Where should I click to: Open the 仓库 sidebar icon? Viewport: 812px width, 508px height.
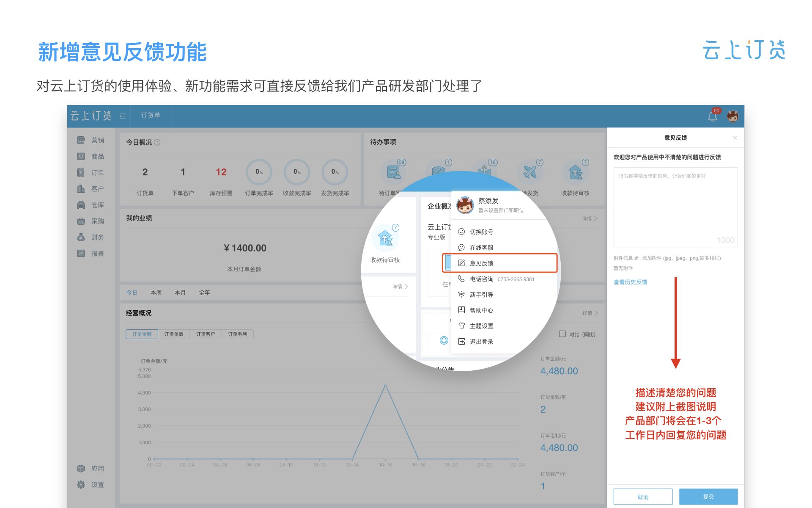click(81, 205)
